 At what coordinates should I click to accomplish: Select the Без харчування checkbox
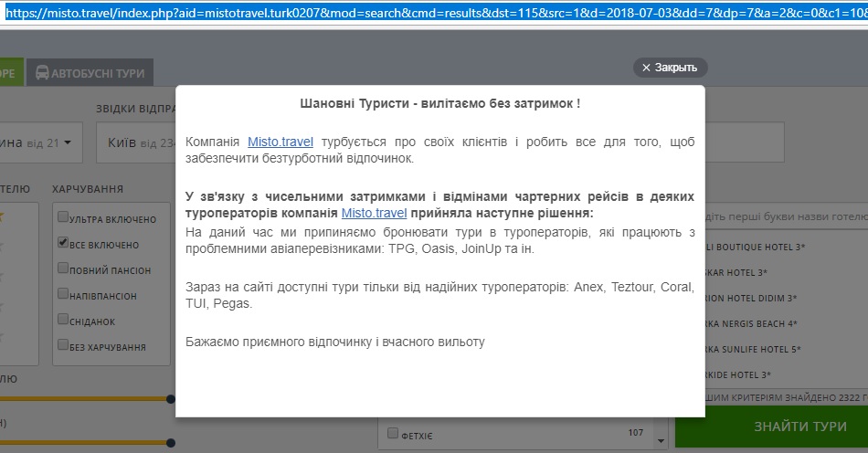pyautogui.click(x=62, y=346)
